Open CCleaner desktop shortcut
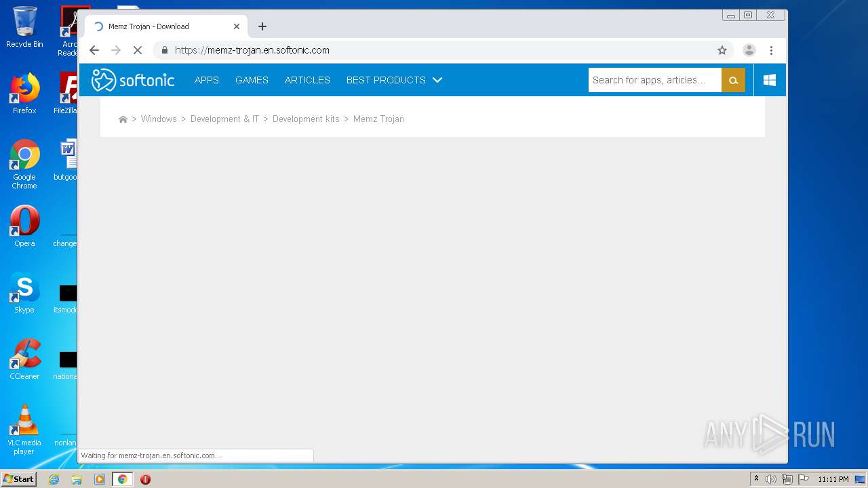 (x=24, y=359)
